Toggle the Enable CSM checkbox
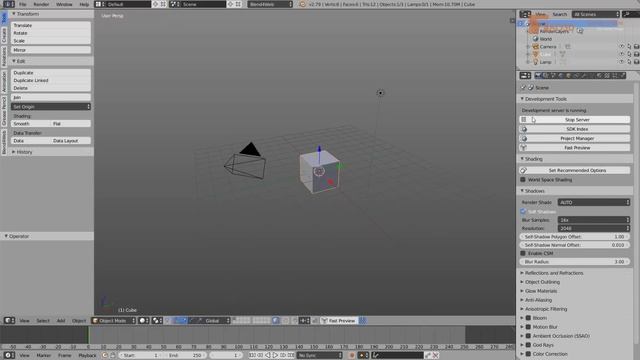Image resolution: width=640 pixels, height=360 pixels. click(x=523, y=253)
